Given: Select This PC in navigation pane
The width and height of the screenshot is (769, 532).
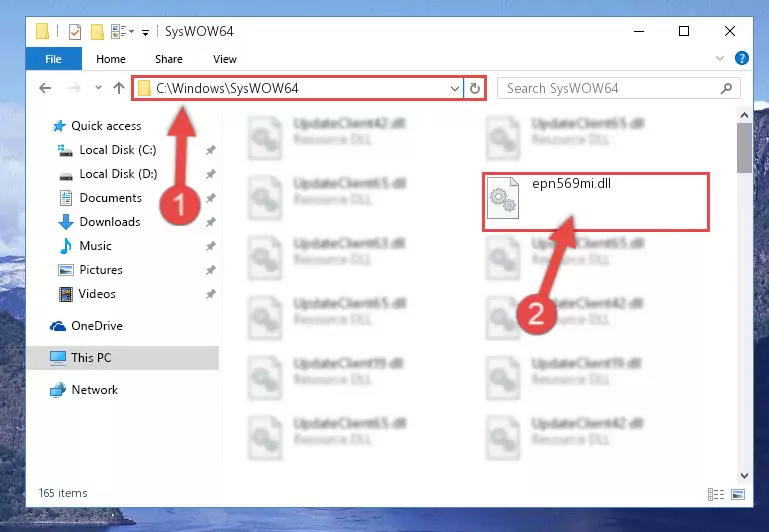Looking at the screenshot, I should (x=91, y=358).
